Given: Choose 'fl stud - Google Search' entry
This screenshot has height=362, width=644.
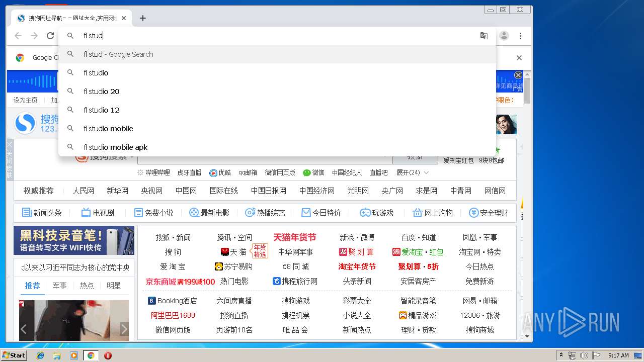Looking at the screenshot, I should 277,54.
